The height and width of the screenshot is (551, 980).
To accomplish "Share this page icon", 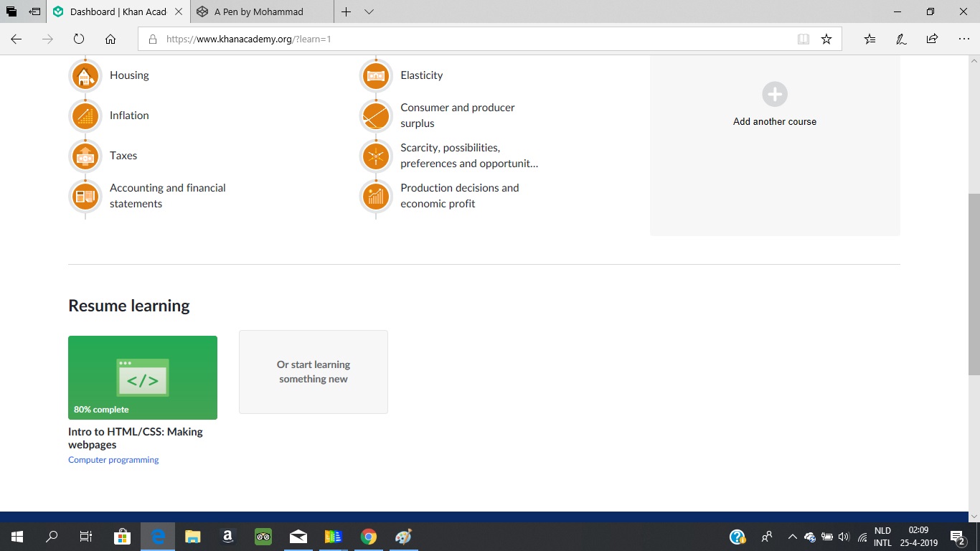I will tap(932, 39).
